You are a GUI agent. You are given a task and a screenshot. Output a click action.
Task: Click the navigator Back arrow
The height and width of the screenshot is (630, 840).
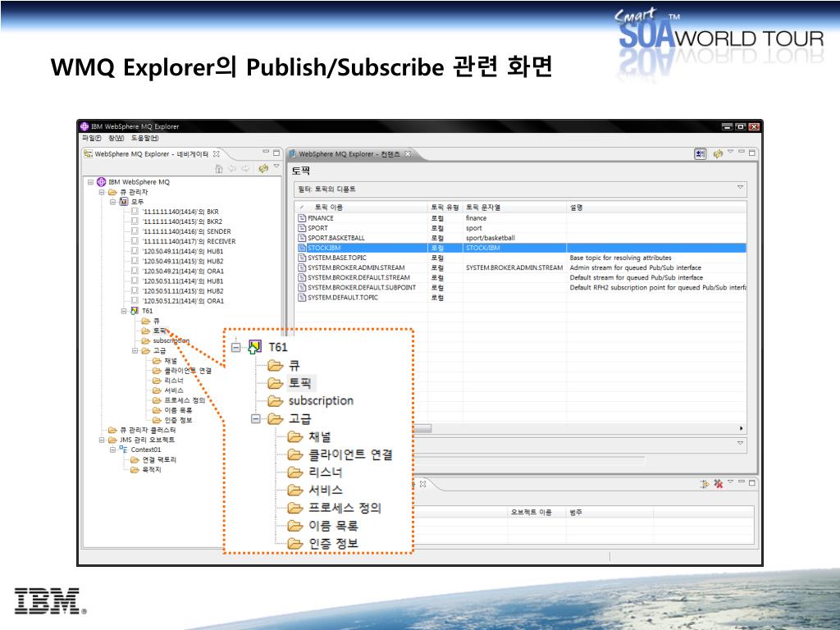click(x=232, y=169)
